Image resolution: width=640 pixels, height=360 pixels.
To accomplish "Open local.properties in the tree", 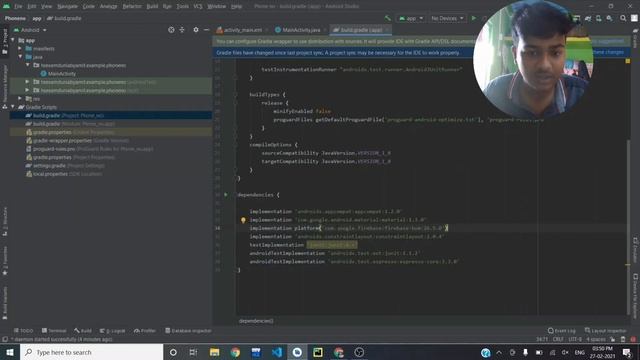I will [64, 174].
